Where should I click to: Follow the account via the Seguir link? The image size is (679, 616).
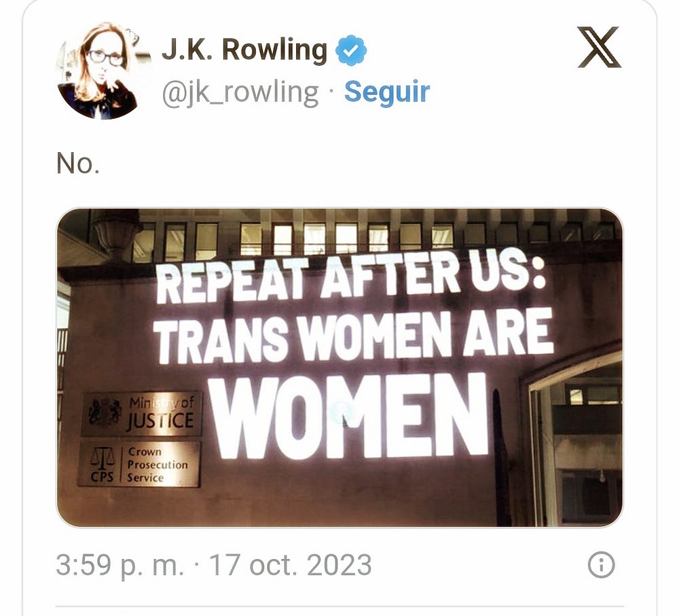click(x=387, y=92)
